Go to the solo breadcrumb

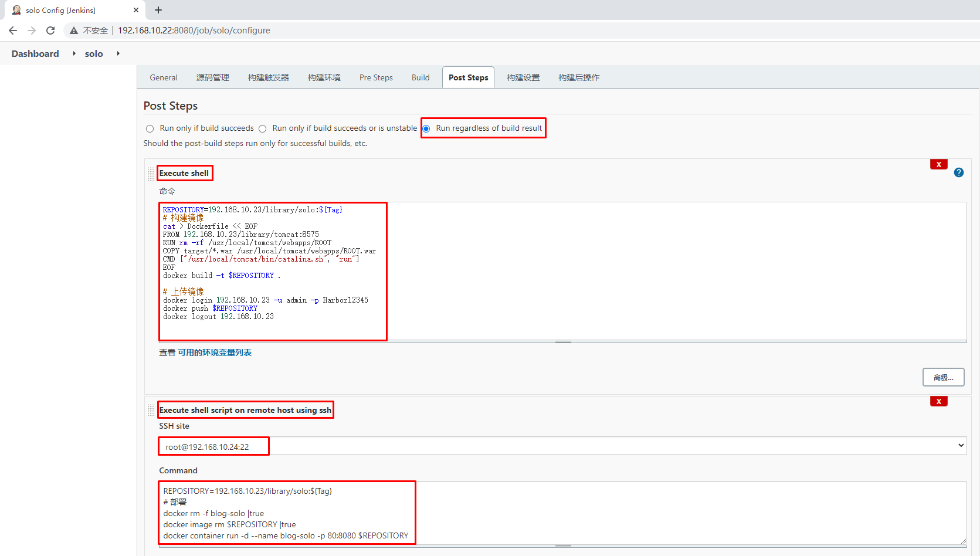94,53
